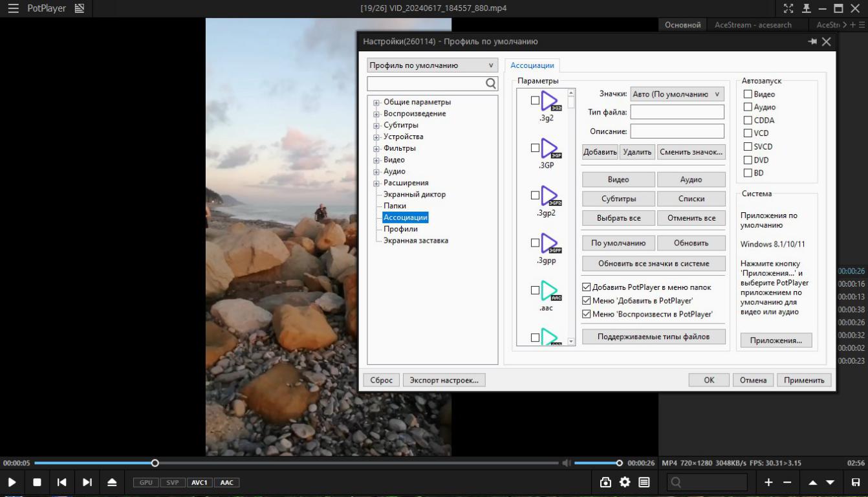
Task: Click the Eject/open file icon
Action: pos(112,482)
